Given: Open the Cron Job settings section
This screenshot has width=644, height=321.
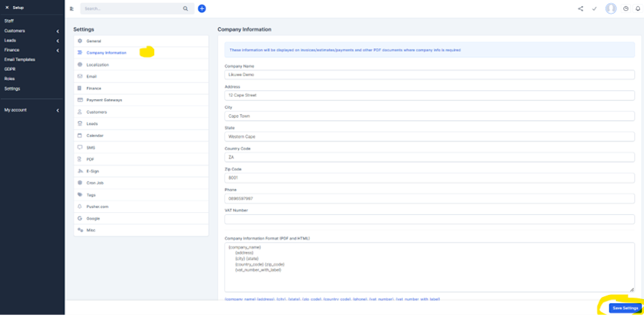Looking at the screenshot, I should point(95,183).
